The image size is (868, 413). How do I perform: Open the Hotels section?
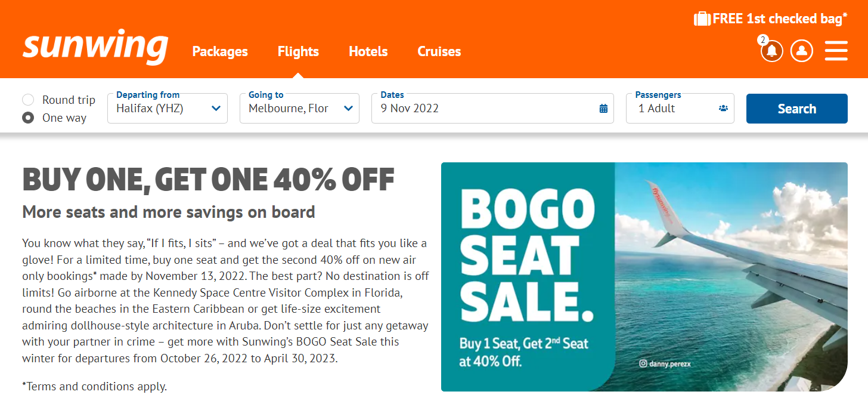click(368, 52)
